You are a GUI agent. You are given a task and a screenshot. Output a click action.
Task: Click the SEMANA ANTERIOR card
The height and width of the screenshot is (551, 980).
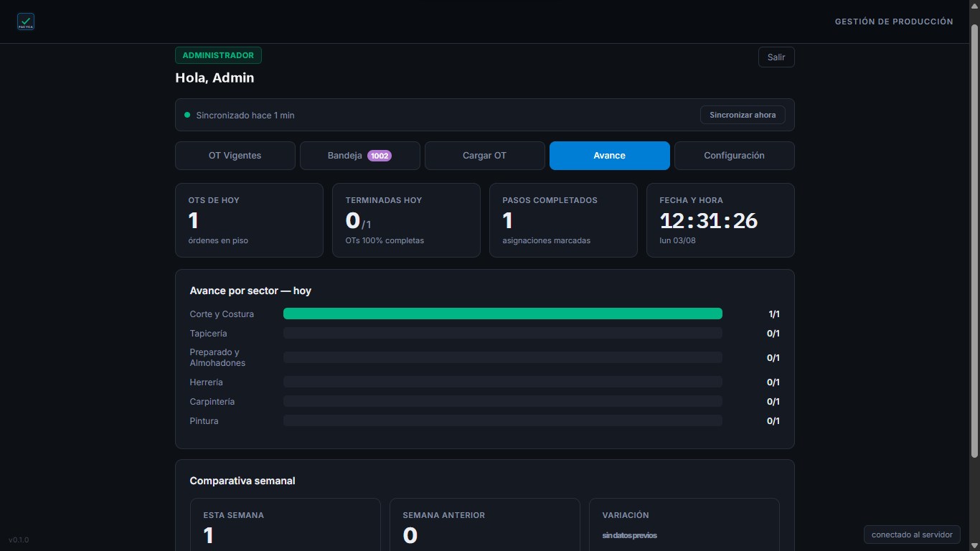tap(485, 524)
